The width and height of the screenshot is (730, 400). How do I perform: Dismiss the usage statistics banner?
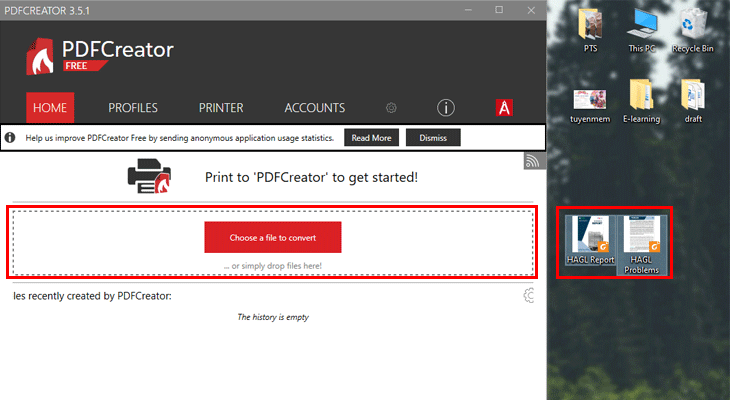click(433, 138)
